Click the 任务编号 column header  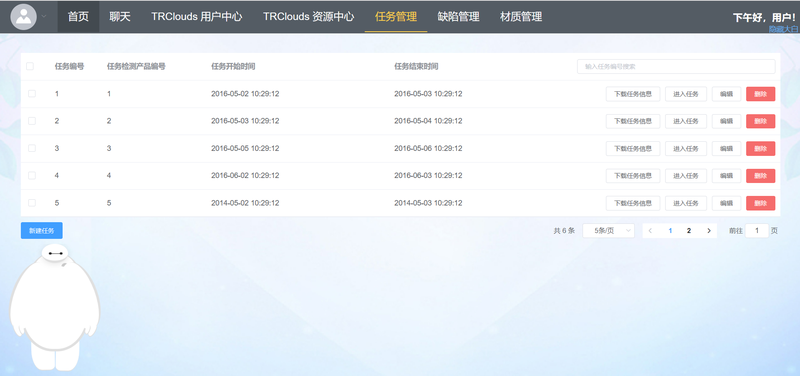coord(69,66)
